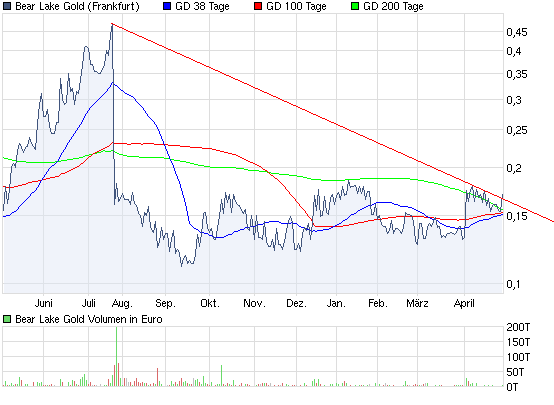
Task: Click the April month label
Action: pyautogui.click(x=464, y=304)
